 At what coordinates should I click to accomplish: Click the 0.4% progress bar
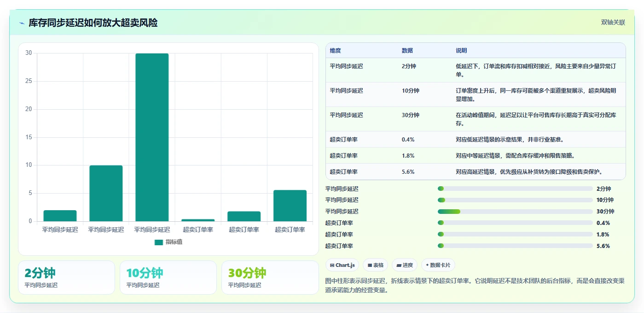click(515, 223)
